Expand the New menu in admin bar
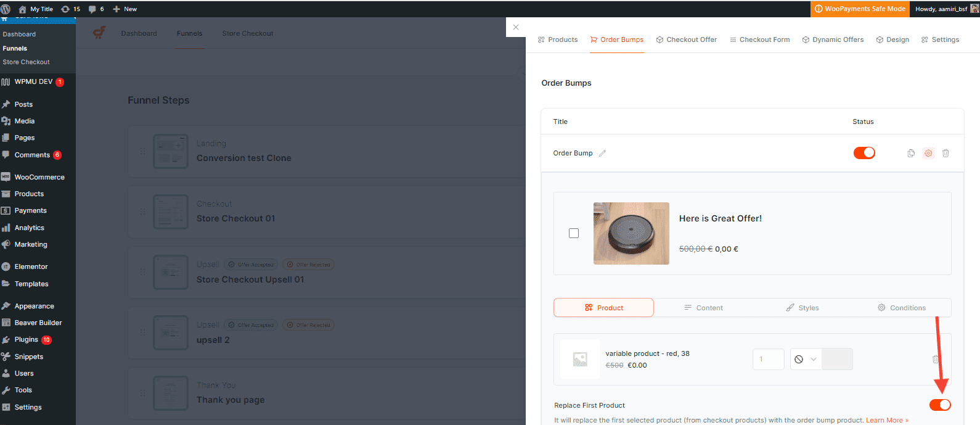Image resolution: width=980 pixels, height=425 pixels. (125, 9)
